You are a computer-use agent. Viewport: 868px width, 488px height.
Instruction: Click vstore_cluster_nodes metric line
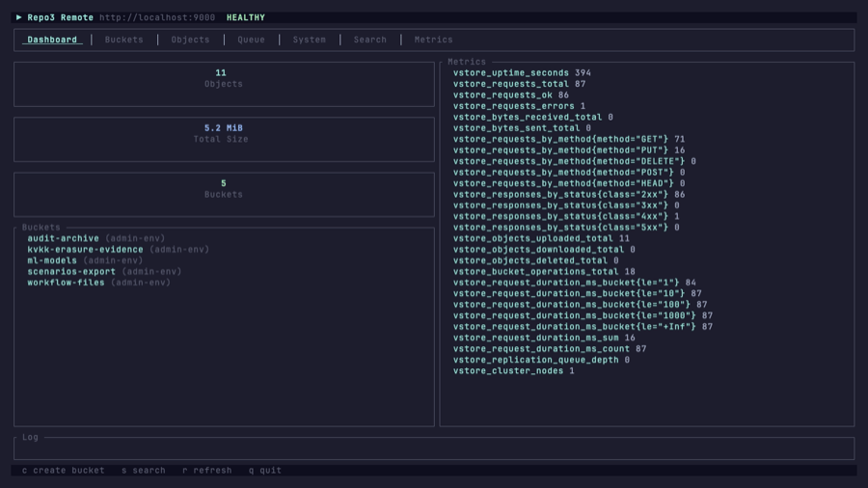point(514,371)
